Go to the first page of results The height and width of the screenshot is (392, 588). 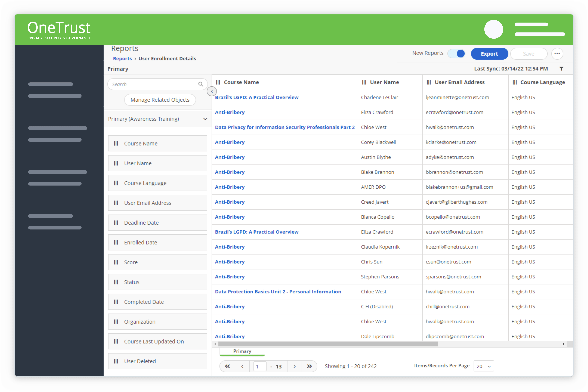coord(227,366)
